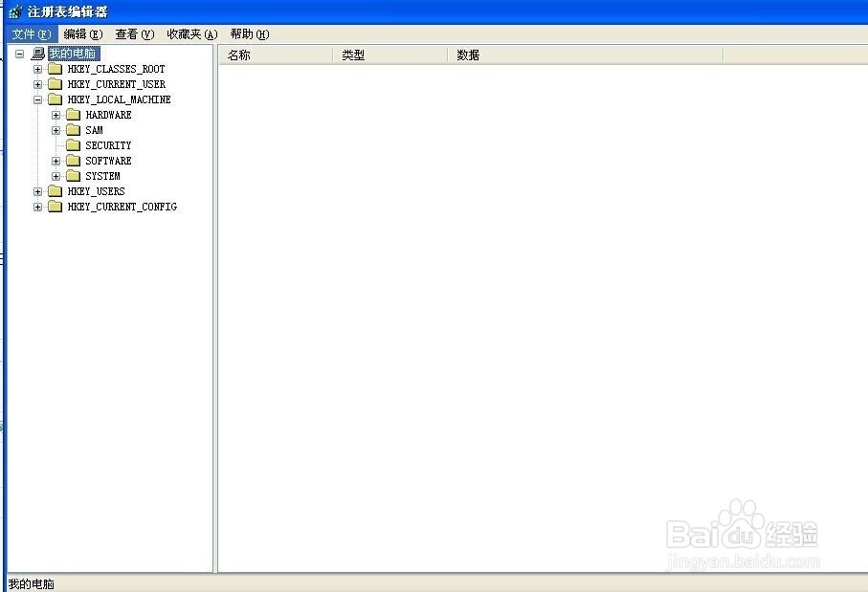Select the HKEY_CLASSES_ROOT label
The image size is (868, 592).
[116, 69]
